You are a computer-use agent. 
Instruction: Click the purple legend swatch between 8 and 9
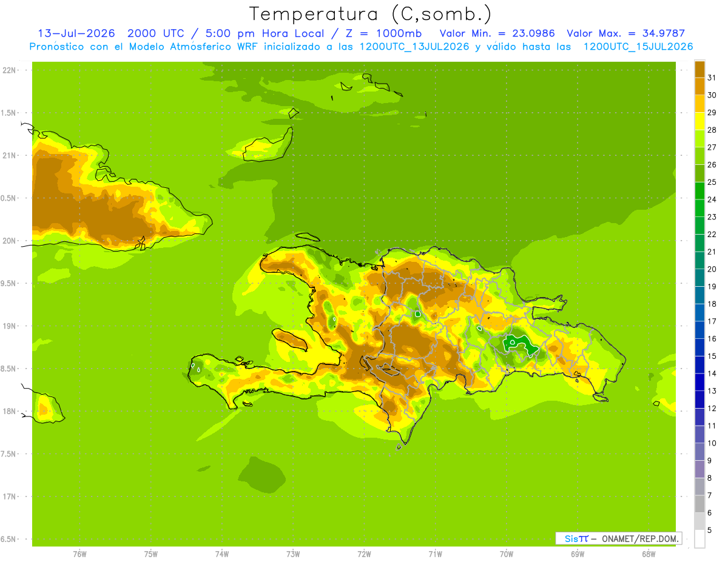click(x=699, y=469)
